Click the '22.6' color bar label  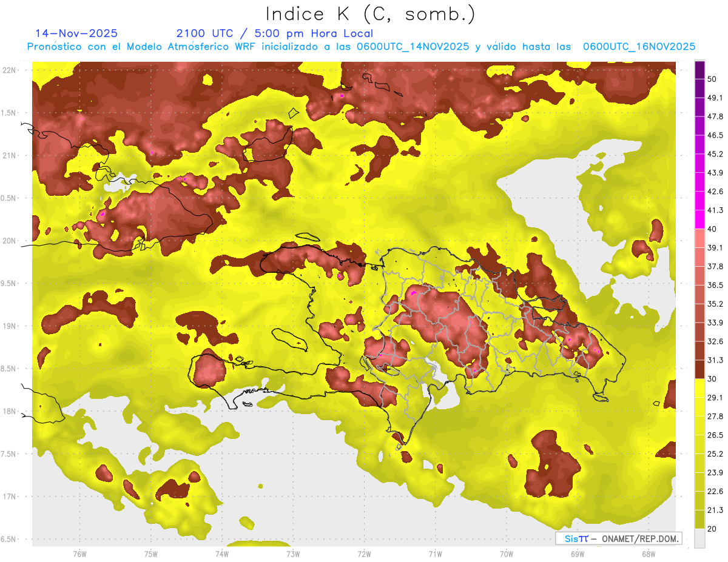[x=715, y=491]
